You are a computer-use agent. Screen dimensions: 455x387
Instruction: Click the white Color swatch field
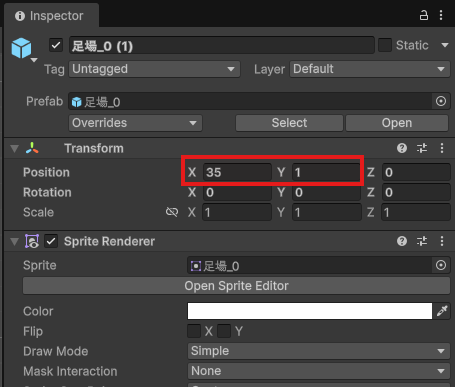pos(310,311)
